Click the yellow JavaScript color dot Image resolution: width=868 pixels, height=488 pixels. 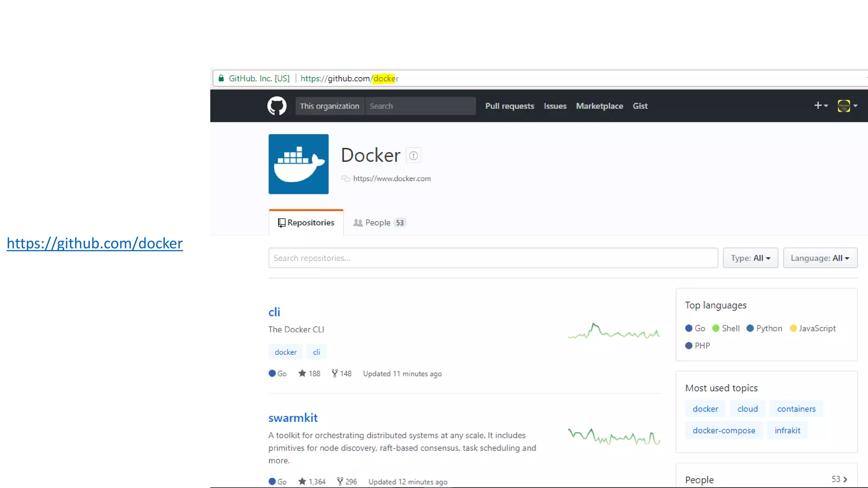[x=793, y=328]
